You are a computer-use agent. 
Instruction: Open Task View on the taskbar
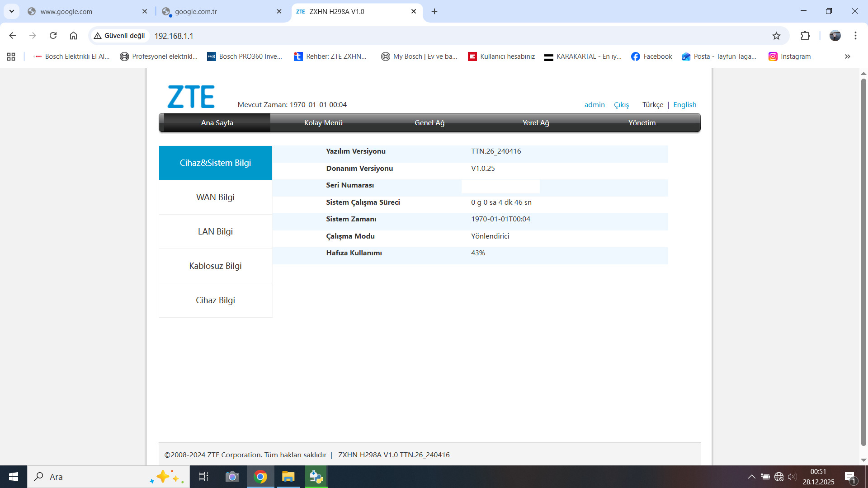pos(203,477)
